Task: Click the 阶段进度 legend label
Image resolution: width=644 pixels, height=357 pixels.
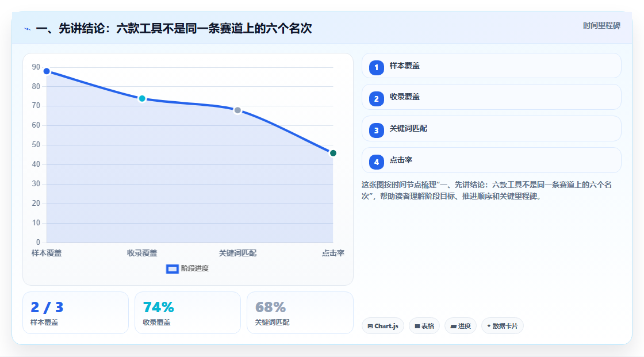Action: 195,268
